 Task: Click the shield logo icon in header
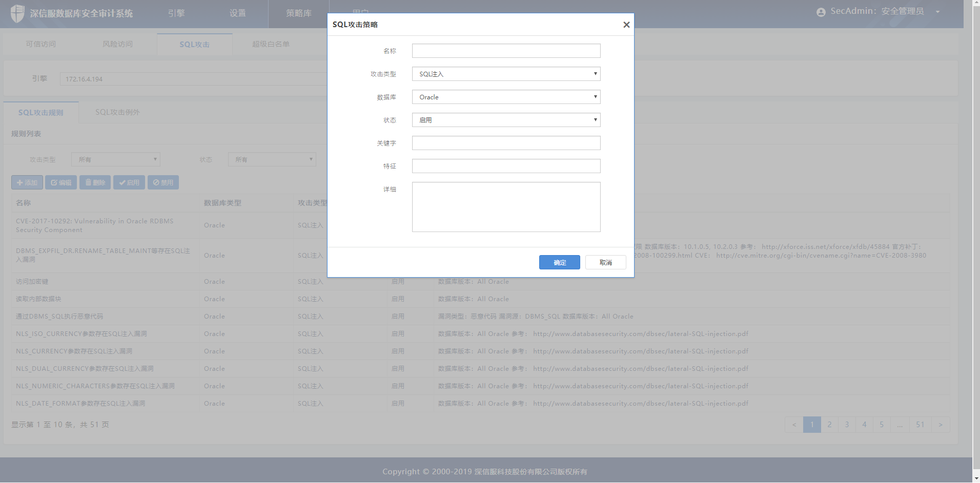17,13
